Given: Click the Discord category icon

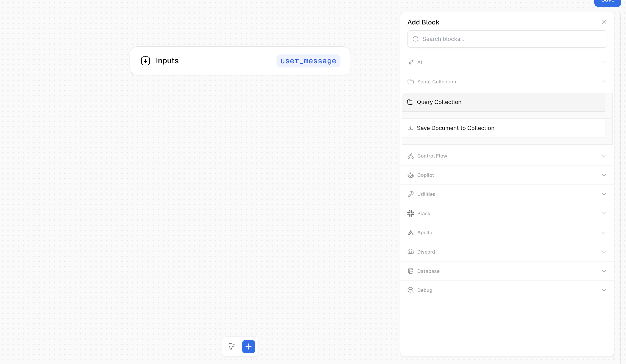Looking at the screenshot, I should click(410, 252).
